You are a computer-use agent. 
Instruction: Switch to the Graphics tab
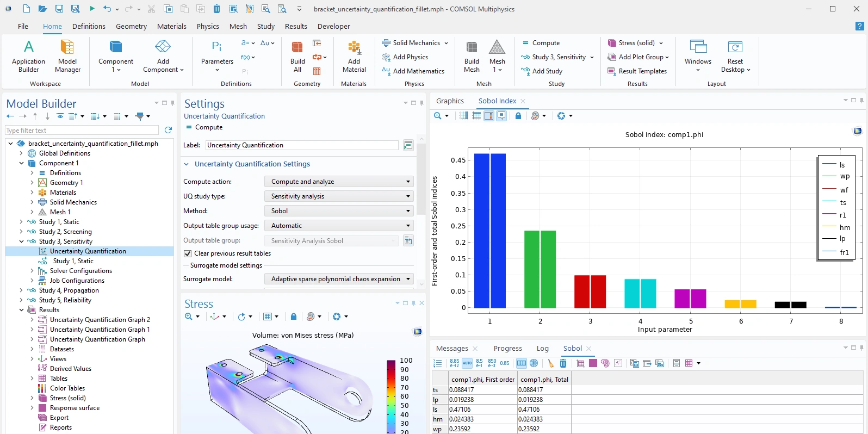point(450,101)
